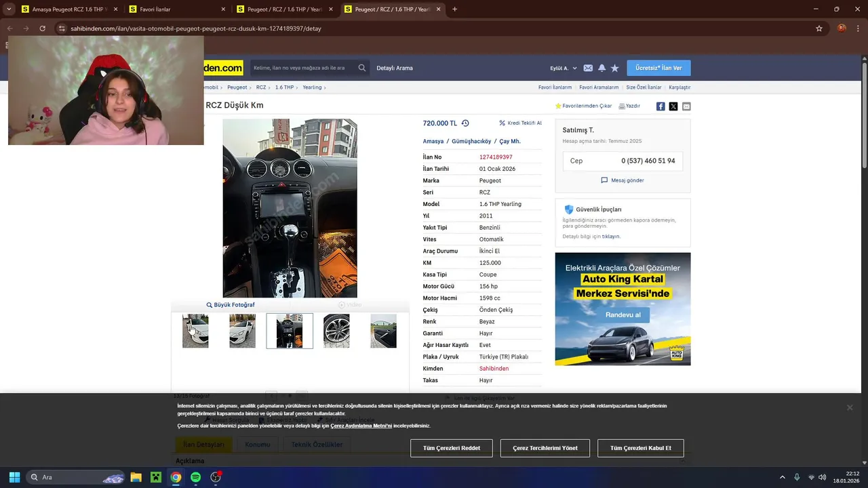Click the taskbar Ara search box

[76, 477]
